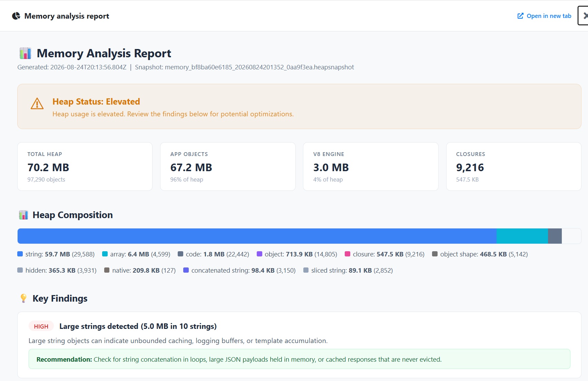Click the '97,290 objects' text

46,179
